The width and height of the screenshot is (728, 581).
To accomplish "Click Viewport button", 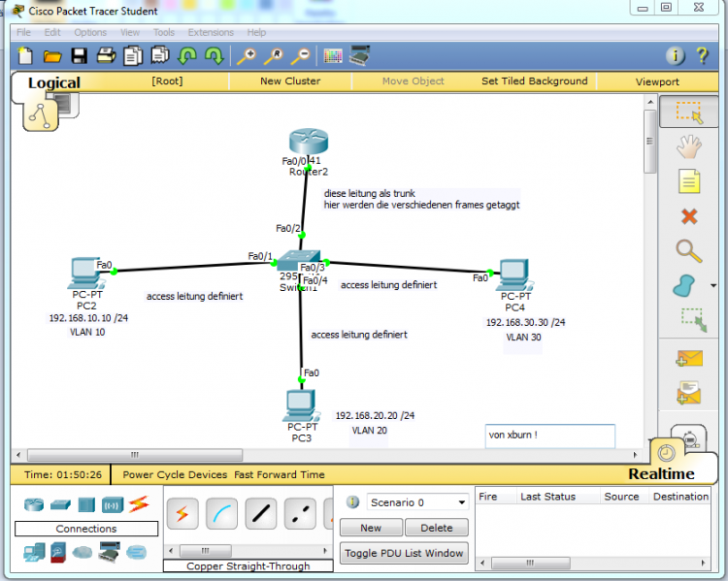I will pos(657,81).
